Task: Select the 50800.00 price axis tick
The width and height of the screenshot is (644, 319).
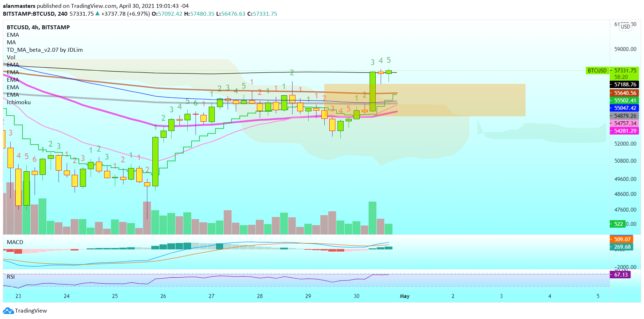Action: (x=625, y=161)
